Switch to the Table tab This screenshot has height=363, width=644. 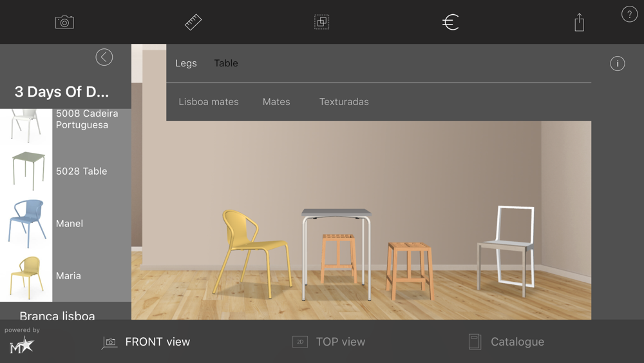[x=226, y=63]
